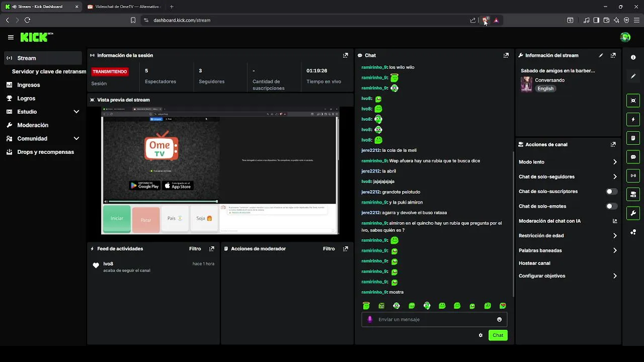Click the info icon in the right sidebar

(633, 57)
